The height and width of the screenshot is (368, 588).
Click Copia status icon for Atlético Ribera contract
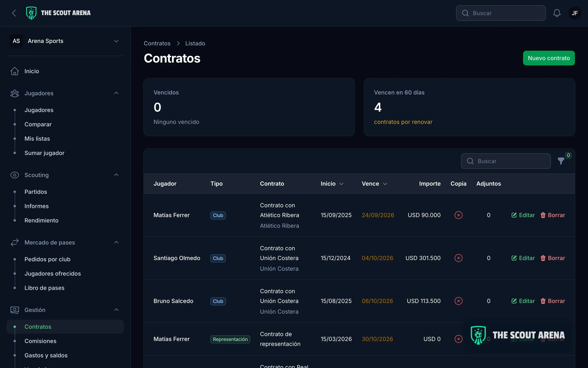point(459,215)
